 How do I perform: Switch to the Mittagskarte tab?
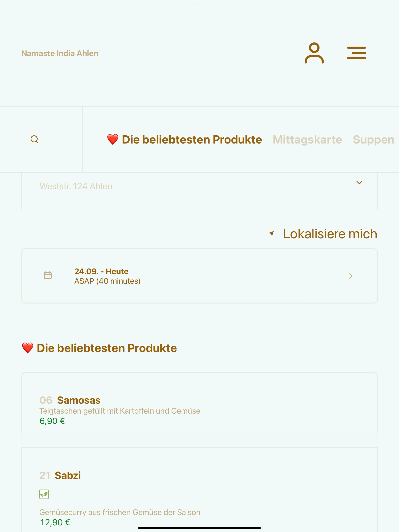(x=307, y=139)
